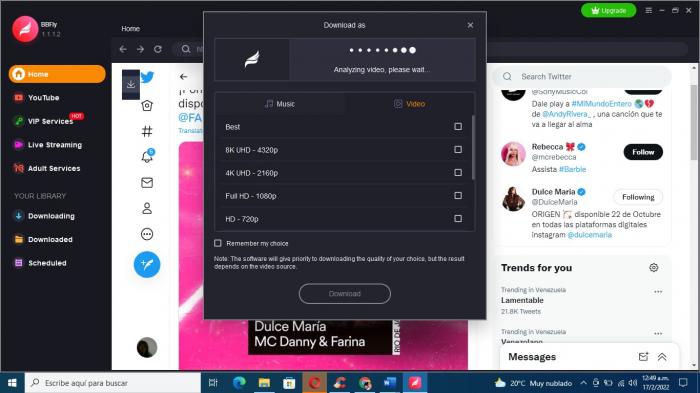Open the @dulcemaria instagram link
This screenshot has width=700, height=393.
[589, 235]
